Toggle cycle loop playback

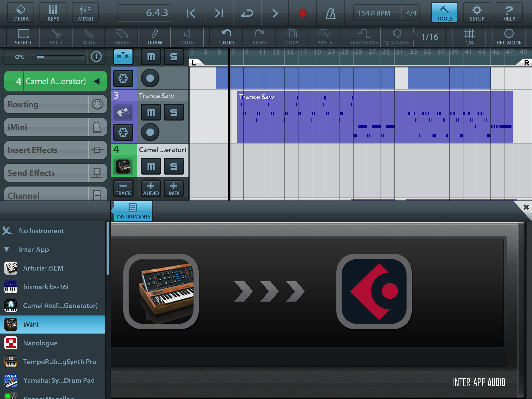(247, 13)
